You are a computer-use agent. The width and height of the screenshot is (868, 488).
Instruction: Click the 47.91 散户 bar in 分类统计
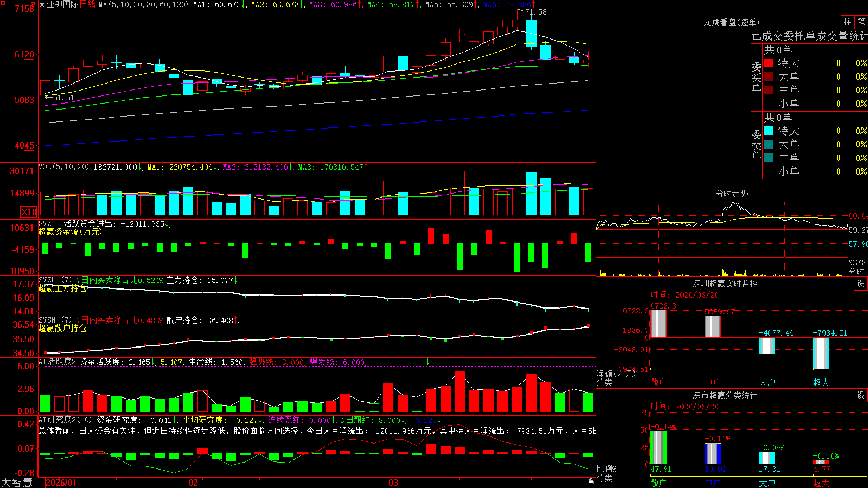click(x=659, y=447)
